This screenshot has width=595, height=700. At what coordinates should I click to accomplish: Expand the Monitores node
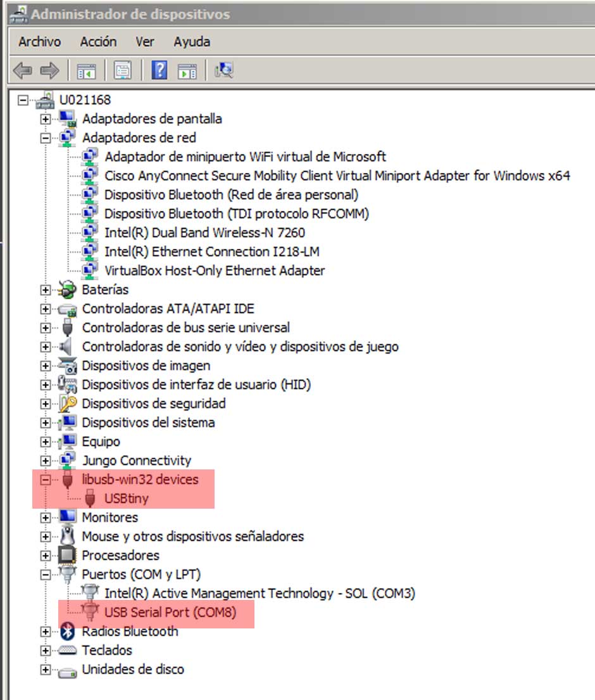[45, 518]
